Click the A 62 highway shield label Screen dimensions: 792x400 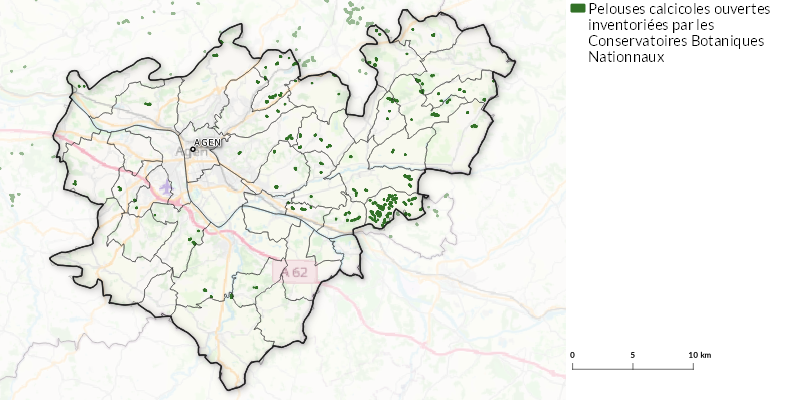point(295,272)
